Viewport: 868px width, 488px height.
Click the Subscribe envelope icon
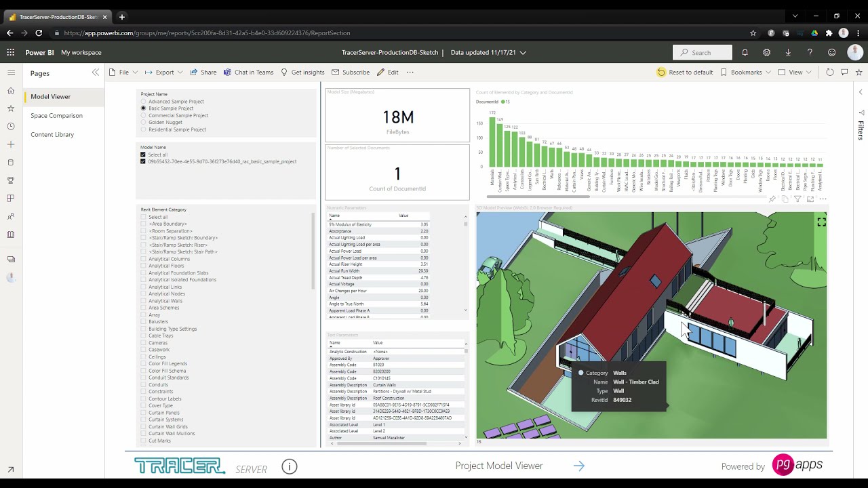pyautogui.click(x=334, y=72)
